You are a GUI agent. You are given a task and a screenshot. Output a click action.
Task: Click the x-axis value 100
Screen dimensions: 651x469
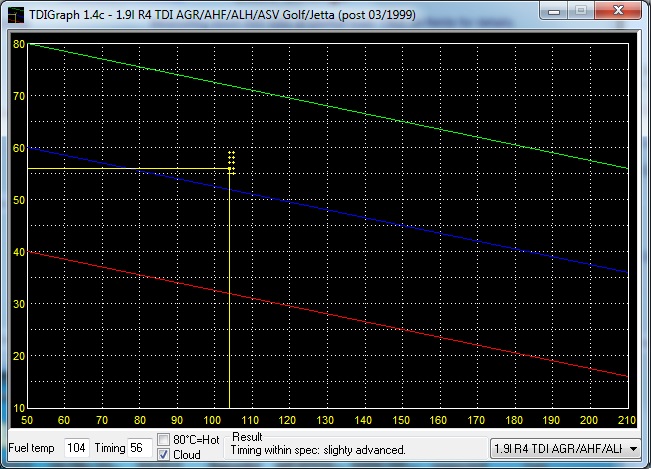click(212, 420)
